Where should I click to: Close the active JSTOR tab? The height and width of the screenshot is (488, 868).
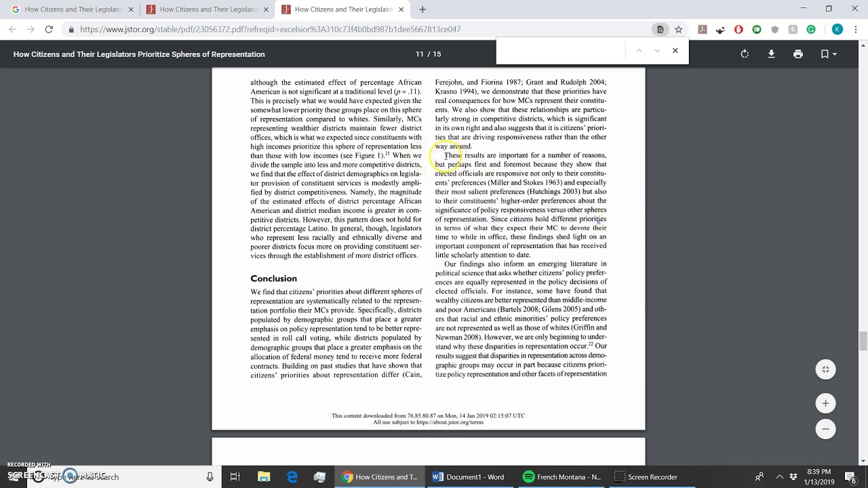pyautogui.click(x=401, y=9)
